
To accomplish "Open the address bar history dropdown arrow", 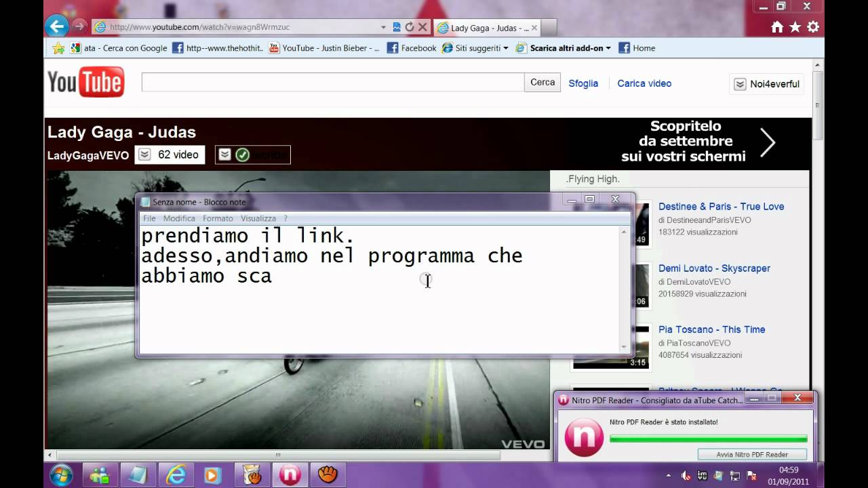I will point(384,27).
